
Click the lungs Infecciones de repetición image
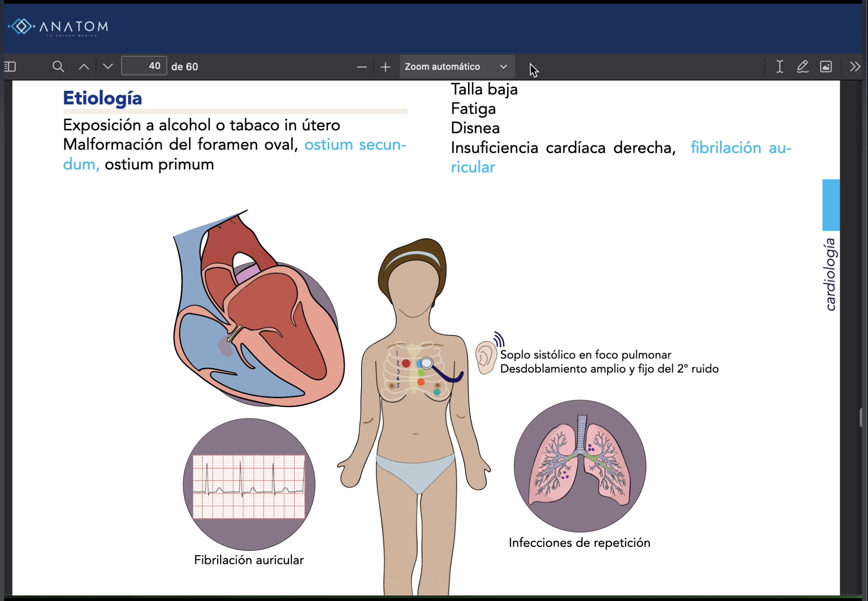tap(580, 466)
